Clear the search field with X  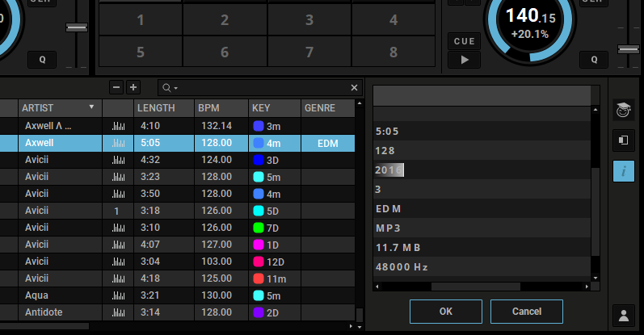pos(354,87)
